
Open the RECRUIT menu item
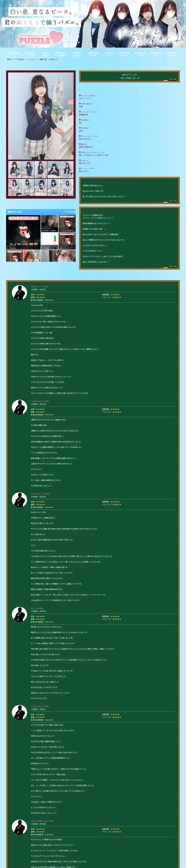click(172, 54)
